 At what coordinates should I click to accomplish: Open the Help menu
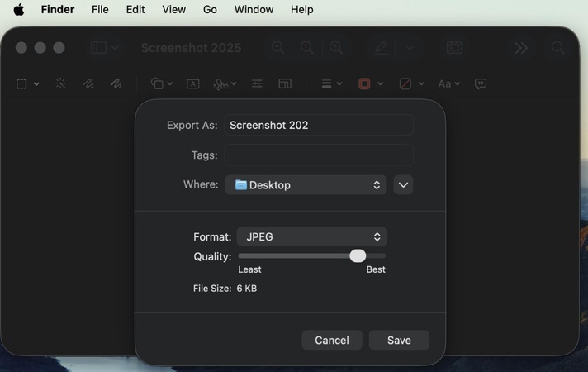point(302,9)
